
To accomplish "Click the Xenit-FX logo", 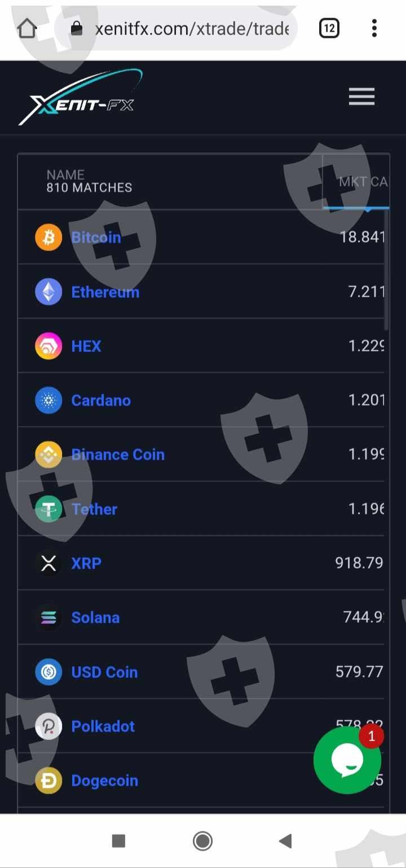I will coord(80,98).
